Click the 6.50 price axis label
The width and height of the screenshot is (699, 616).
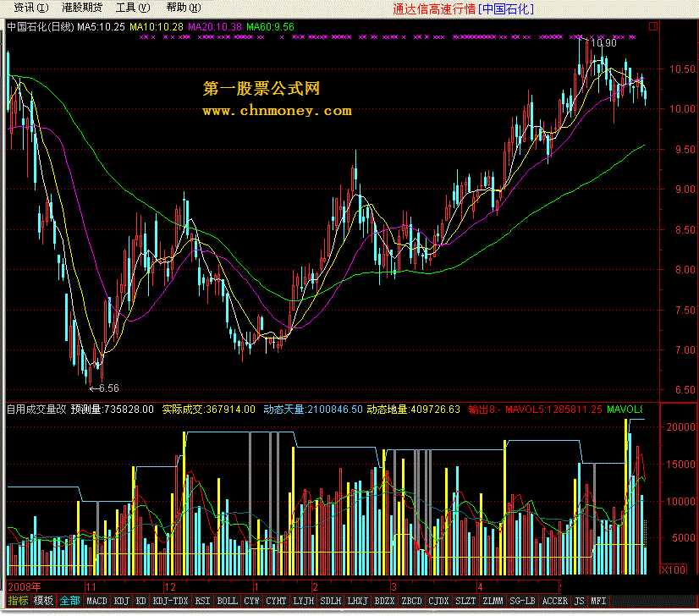[x=685, y=390]
